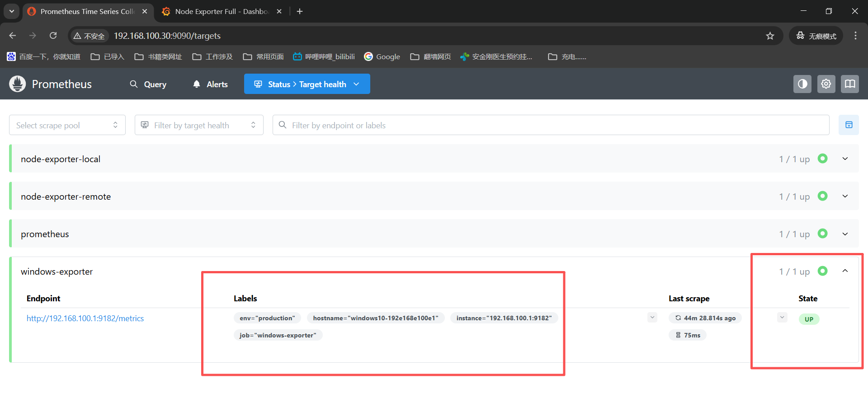This screenshot has height=393, width=868.
Task: Click the Labels column header
Action: [245, 299]
